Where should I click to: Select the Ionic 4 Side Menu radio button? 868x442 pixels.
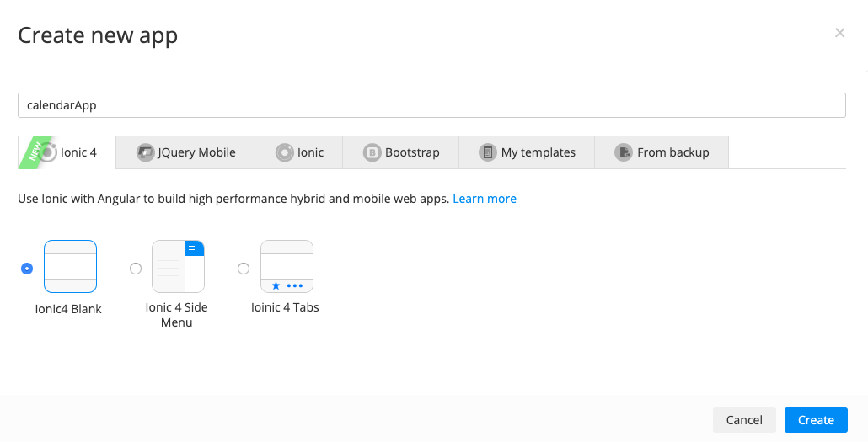[136, 269]
